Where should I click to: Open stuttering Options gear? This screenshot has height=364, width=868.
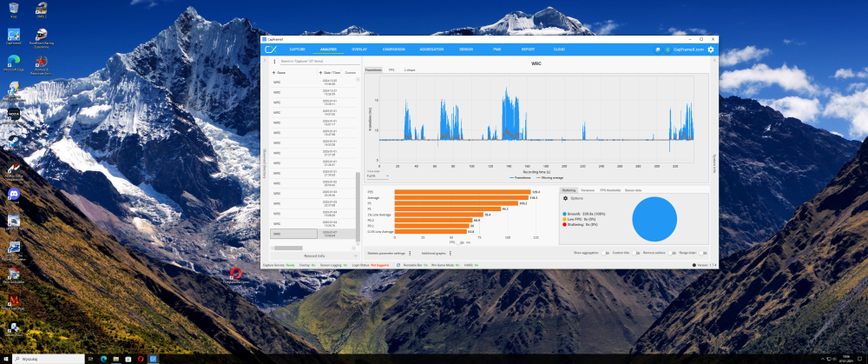pyautogui.click(x=565, y=198)
